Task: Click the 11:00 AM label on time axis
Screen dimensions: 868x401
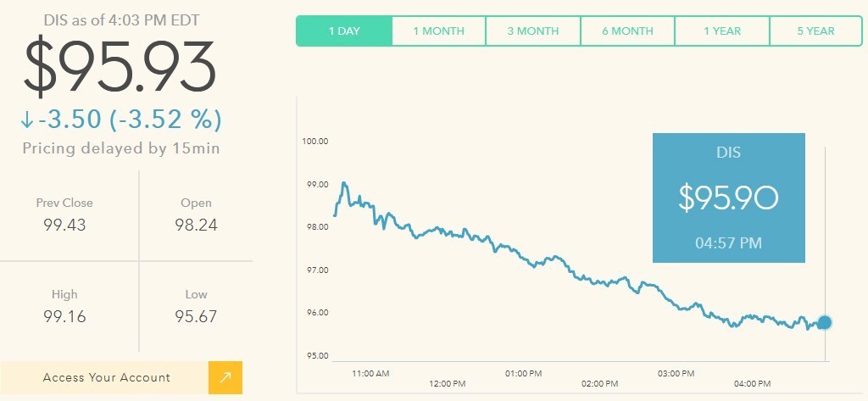Action: pyautogui.click(x=370, y=373)
